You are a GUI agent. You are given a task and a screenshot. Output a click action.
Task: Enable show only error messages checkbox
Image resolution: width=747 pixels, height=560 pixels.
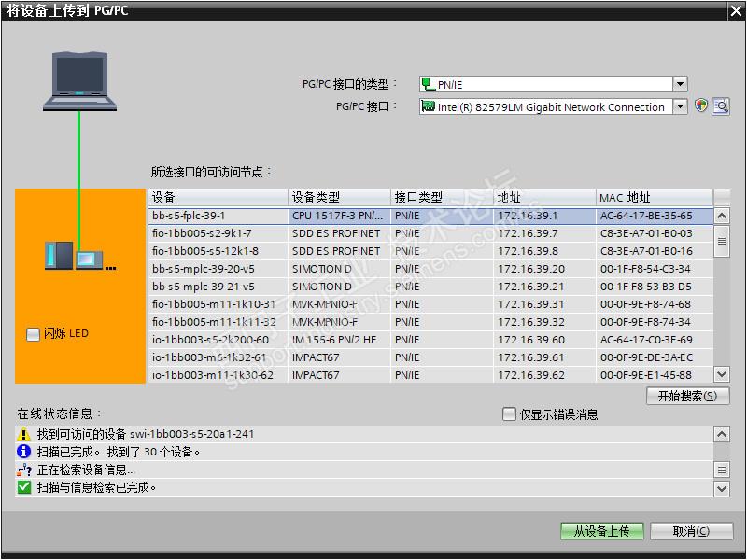pyautogui.click(x=509, y=413)
